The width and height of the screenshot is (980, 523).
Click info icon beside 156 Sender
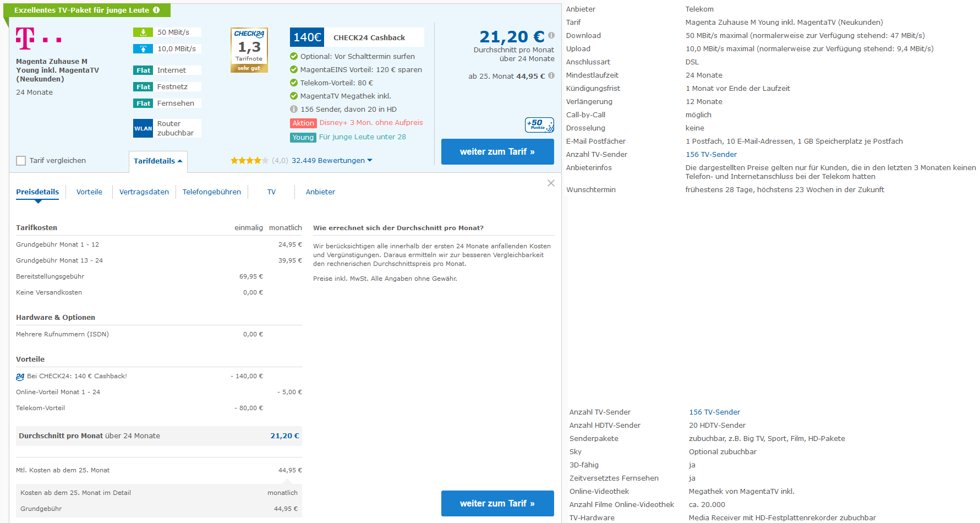point(294,109)
